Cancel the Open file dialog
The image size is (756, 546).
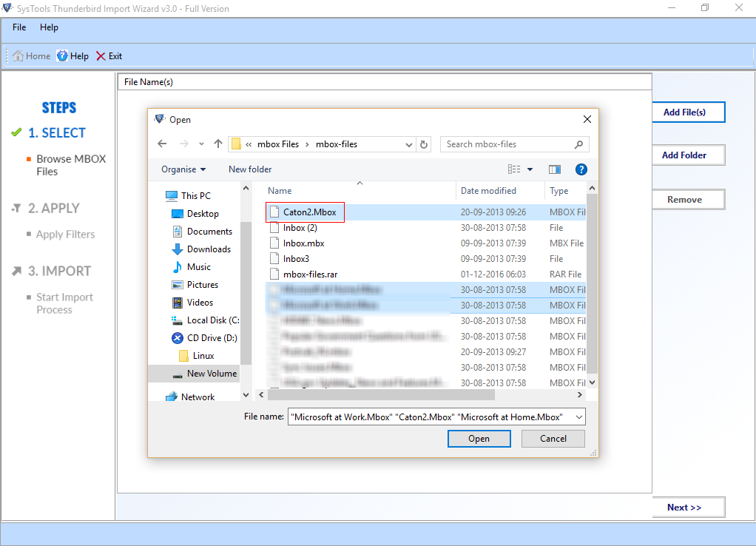[553, 439]
